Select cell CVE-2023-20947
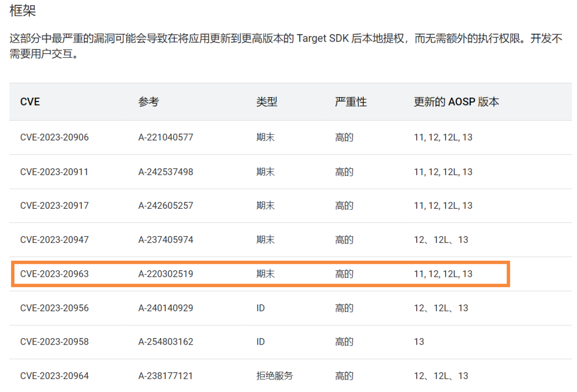 tap(54, 240)
